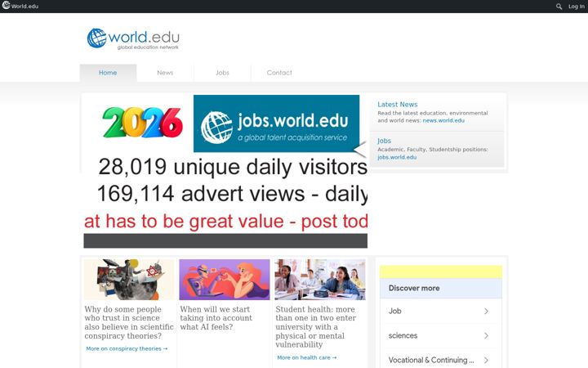Go to the Contact tab
Screen dimensions: 588x368
coord(279,73)
